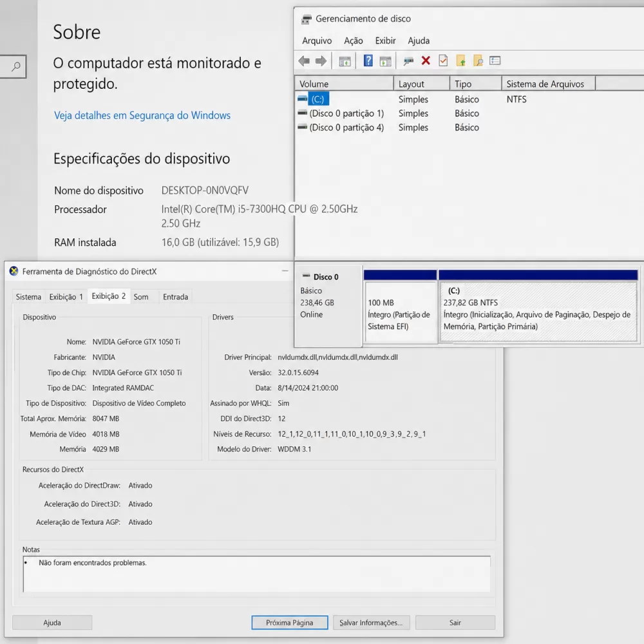Click the properties checkmark document icon
644x644 pixels.
(443, 61)
